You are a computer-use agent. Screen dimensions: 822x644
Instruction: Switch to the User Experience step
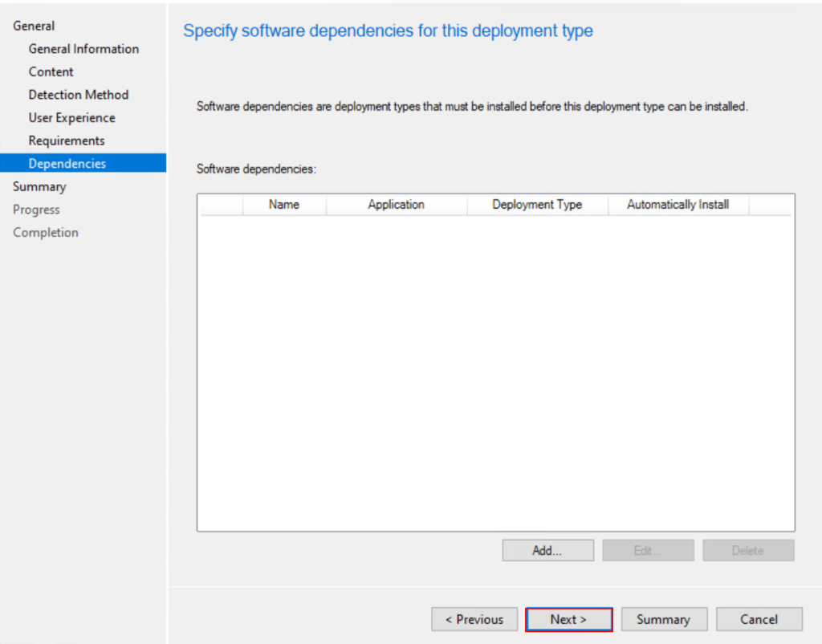point(71,118)
